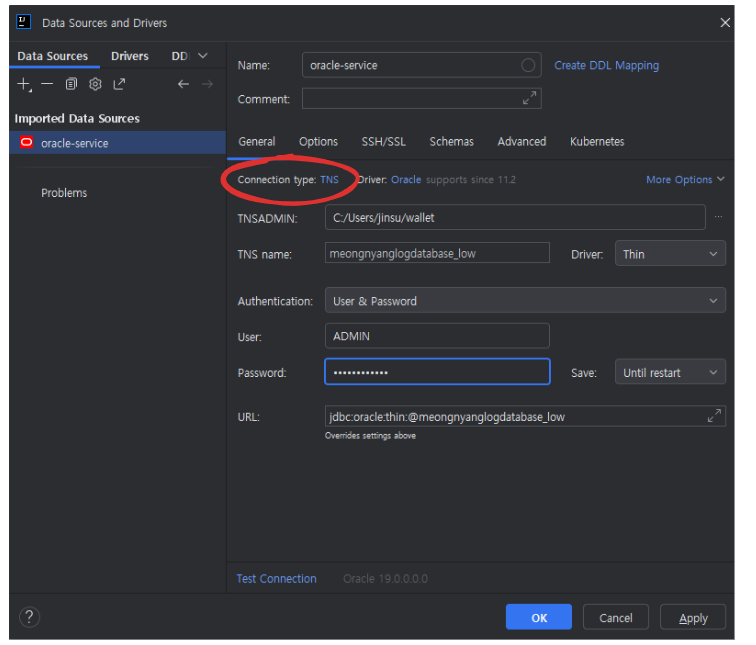
Task: Click the Name input field
Action: (x=421, y=65)
